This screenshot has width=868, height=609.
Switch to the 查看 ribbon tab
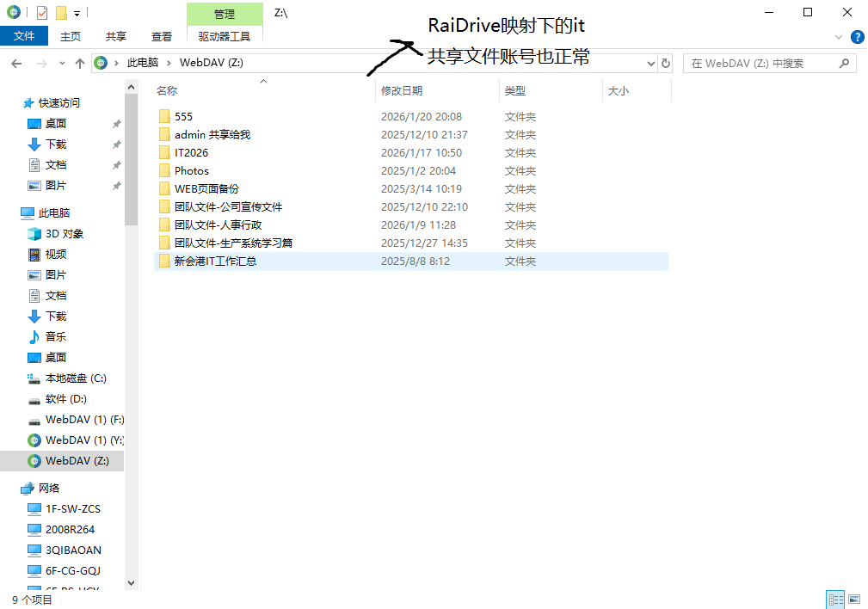(161, 36)
